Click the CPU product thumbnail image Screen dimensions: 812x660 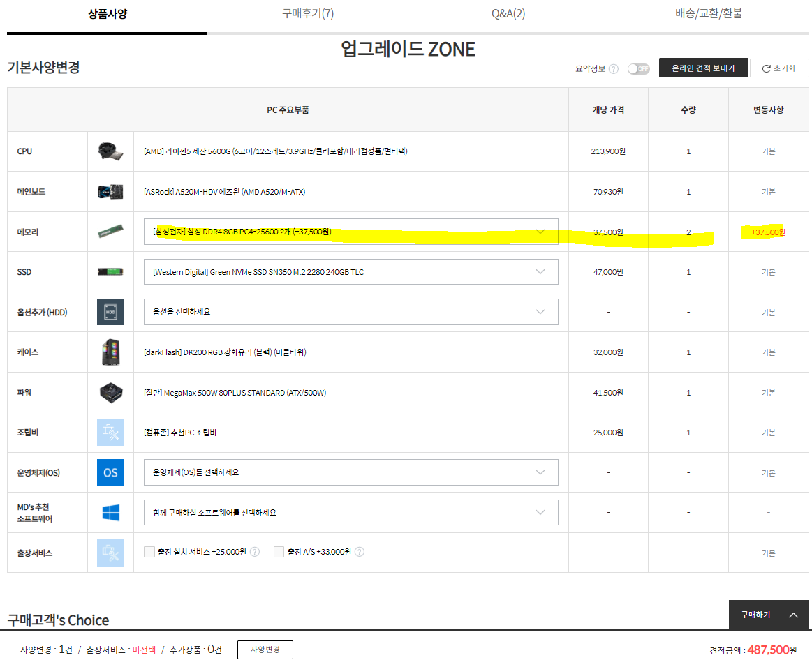point(110,151)
